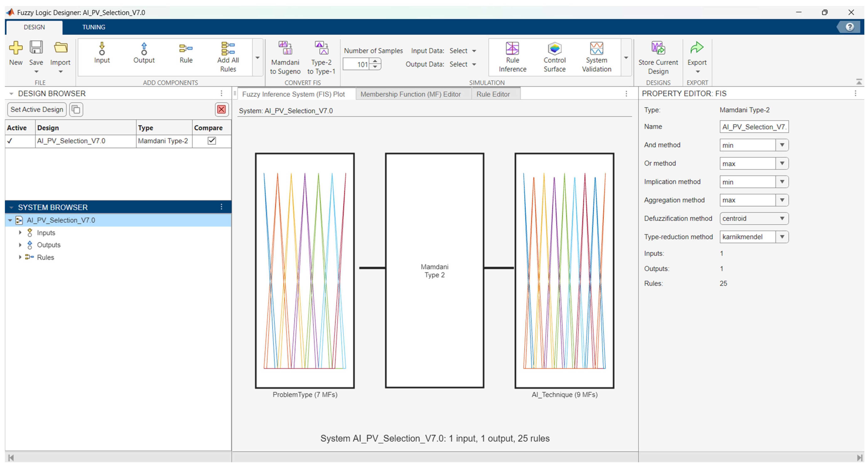Screen dimensions: 868x468
Task: Toggle Compare checkbox for AI_PV_Selection_V7.0
Action: (x=212, y=141)
